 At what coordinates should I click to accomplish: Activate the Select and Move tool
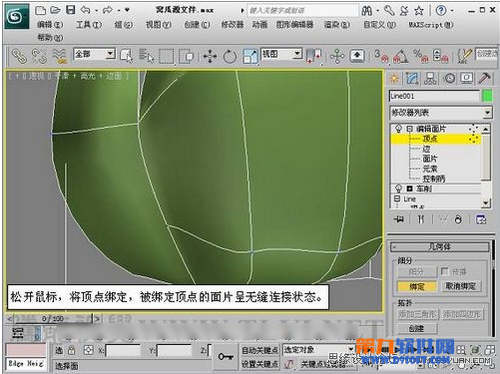point(210,56)
